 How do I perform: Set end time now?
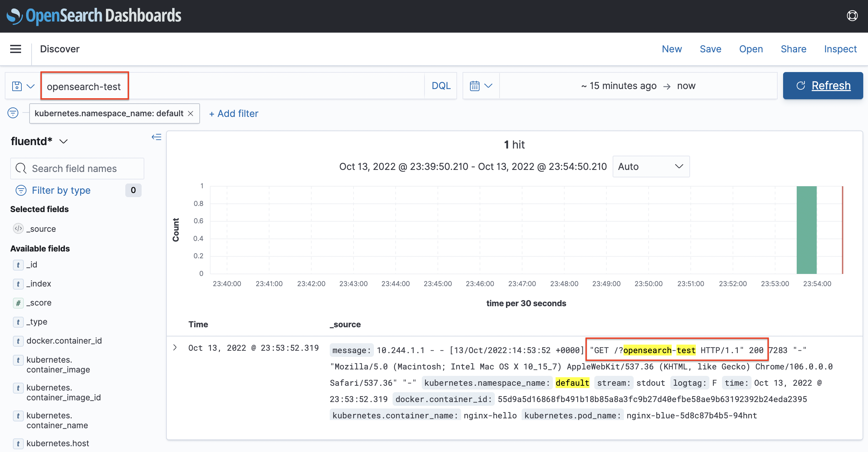point(686,86)
